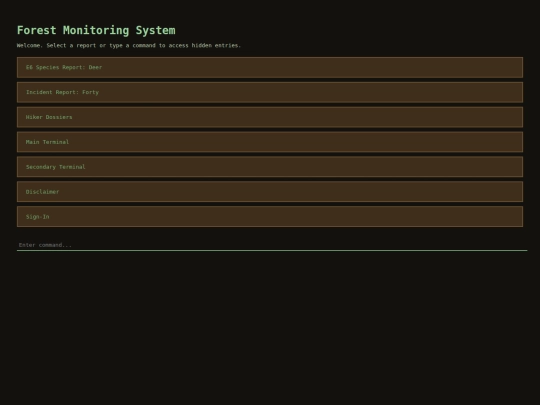Screen dimensions: 540x405
Task: Open the Incident Report: Forty entry
Action: pyautogui.click(x=270, y=92)
